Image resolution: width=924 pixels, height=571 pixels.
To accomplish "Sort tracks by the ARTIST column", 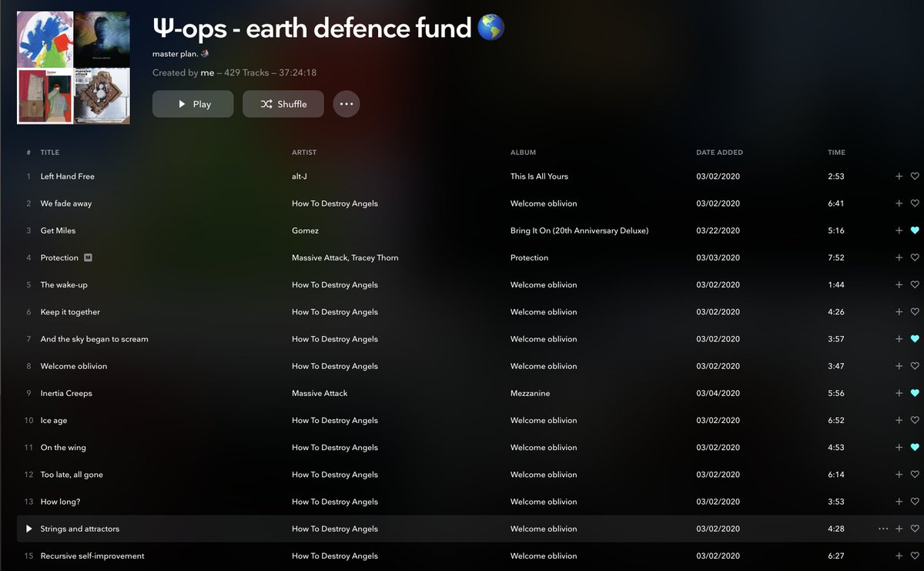I will (x=304, y=153).
